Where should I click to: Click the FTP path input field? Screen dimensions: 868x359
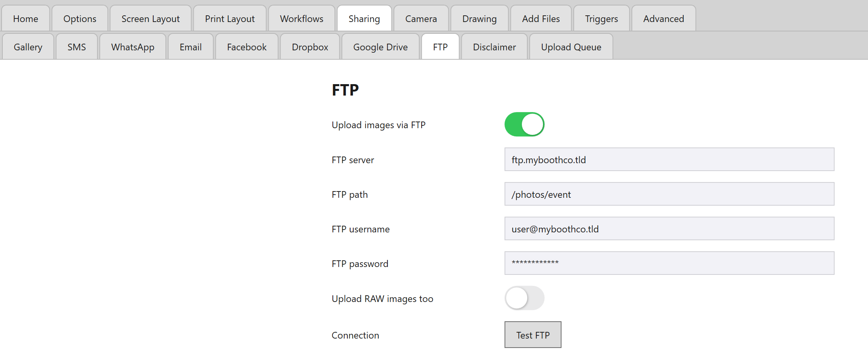click(670, 194)
